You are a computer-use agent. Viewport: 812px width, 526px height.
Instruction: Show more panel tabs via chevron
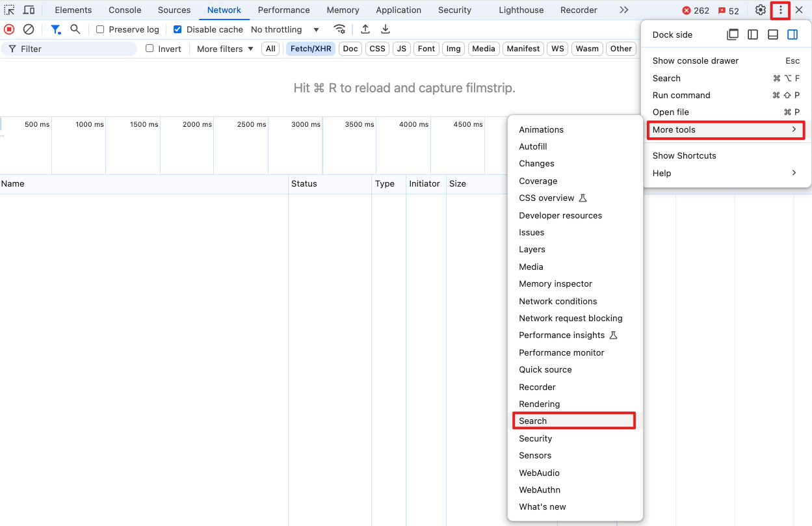(x=623, y=10)
